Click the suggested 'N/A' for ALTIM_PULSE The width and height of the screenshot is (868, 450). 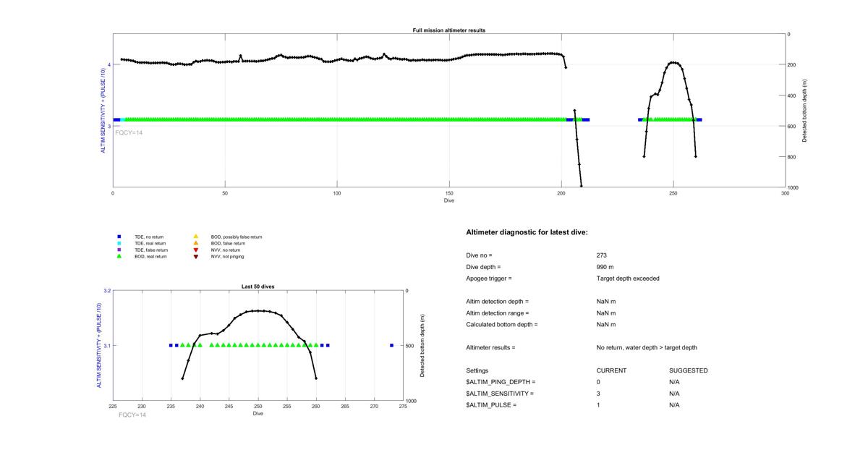[x=675, y=405]
